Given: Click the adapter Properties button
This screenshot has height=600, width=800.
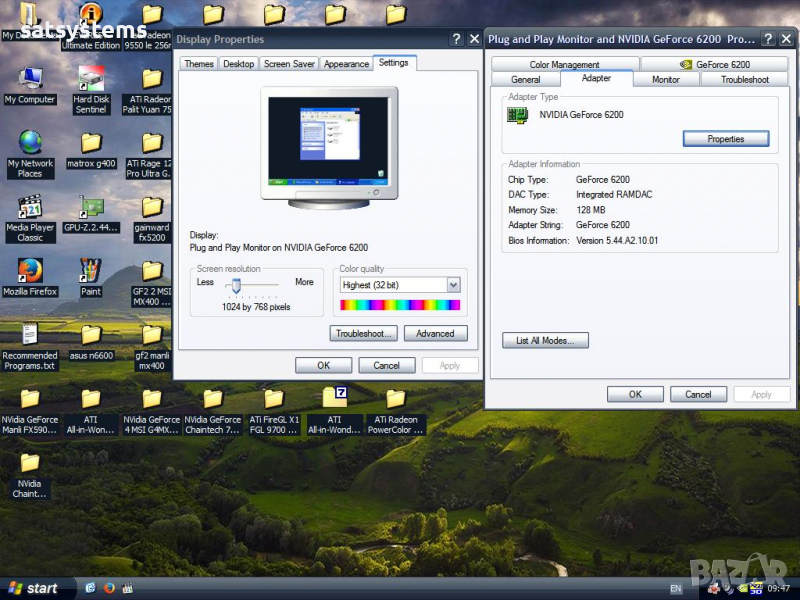Looking at the screenshot, I should (725, 139).
